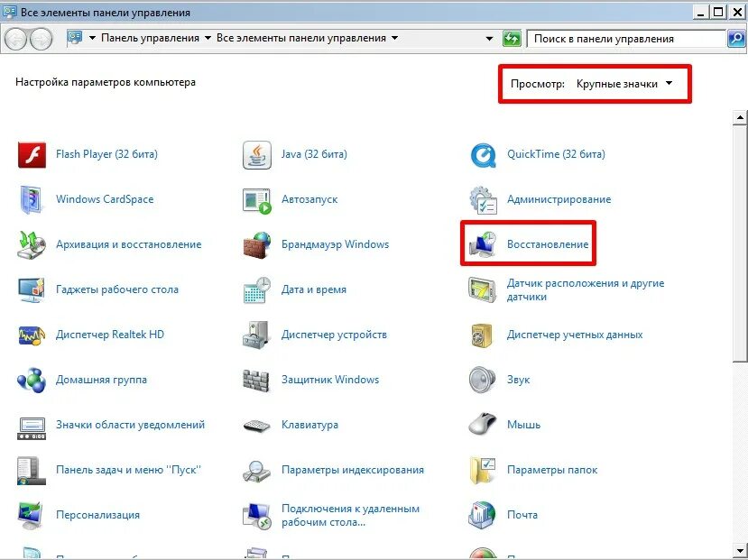Screen dimensions: 748x560
Task: Open the QuickTime blue Q icon
Action: click(x=483, y=155)
